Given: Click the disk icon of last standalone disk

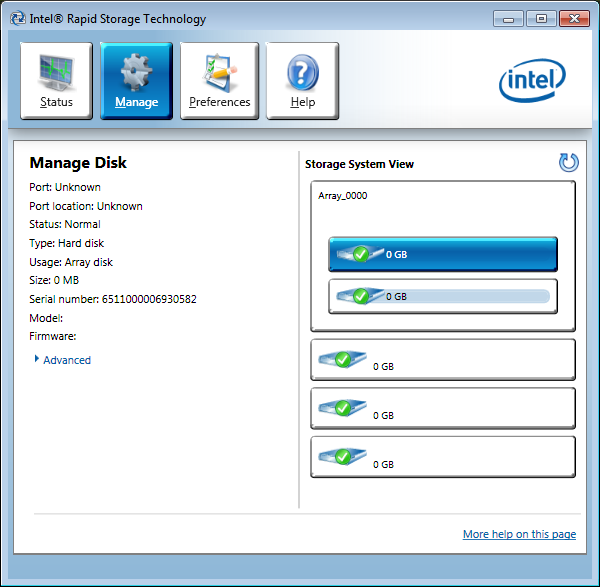Looking at the screenshot, I should pos(342,457).
